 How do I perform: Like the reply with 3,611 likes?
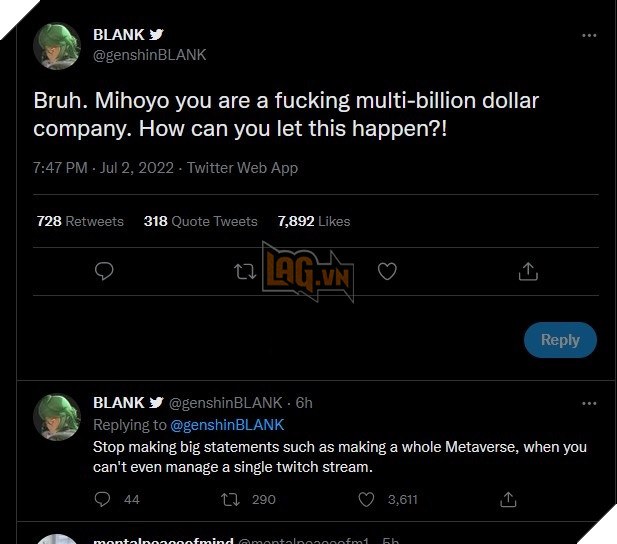tap(367, 499)
